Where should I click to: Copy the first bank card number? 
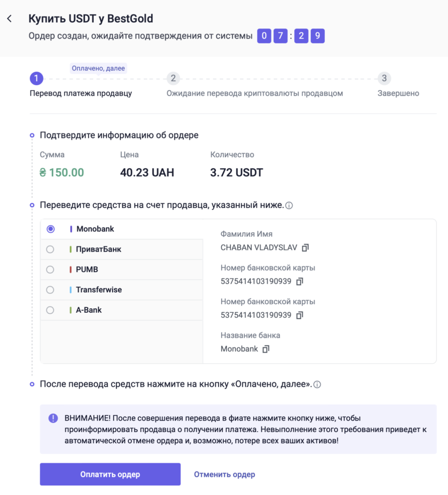(x=300, y=281)
